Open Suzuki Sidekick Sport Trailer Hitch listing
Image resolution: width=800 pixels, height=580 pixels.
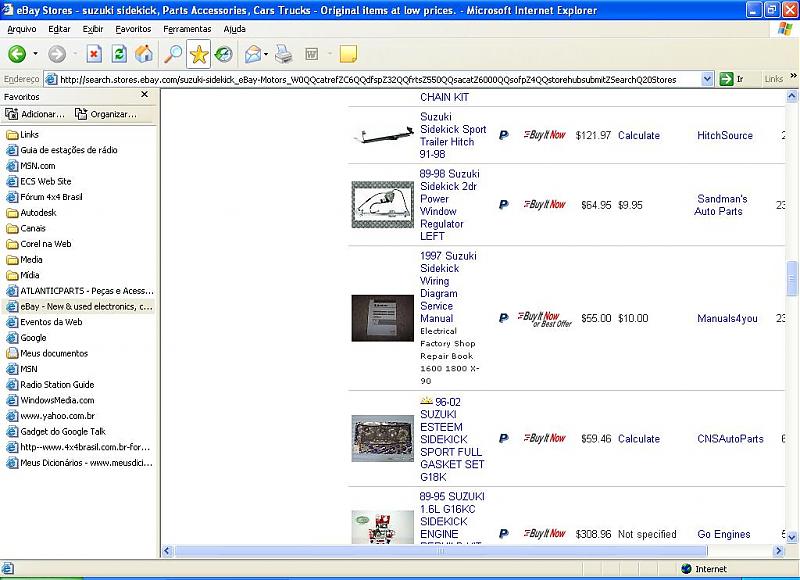(x=453, y=135)
